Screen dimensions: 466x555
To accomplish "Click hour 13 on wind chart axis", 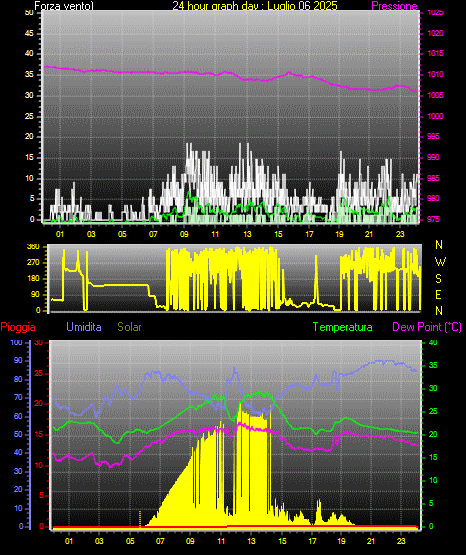I will point(247,234).
